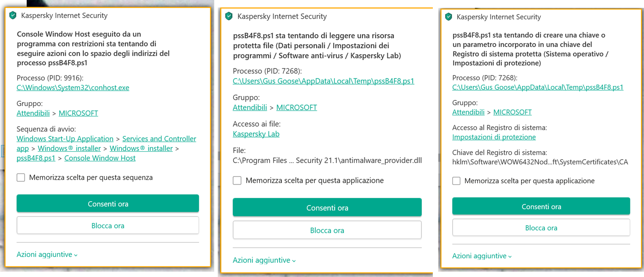Image resolution: width=644 pixels, height=277 pixels.
Task: Click Kaspersky shield icon in right dialog
Action: click(x=448, y=17)
